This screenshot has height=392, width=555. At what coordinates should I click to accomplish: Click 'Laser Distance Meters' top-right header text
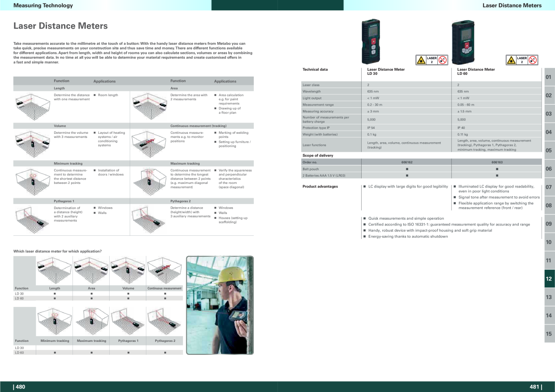point(512,5)
